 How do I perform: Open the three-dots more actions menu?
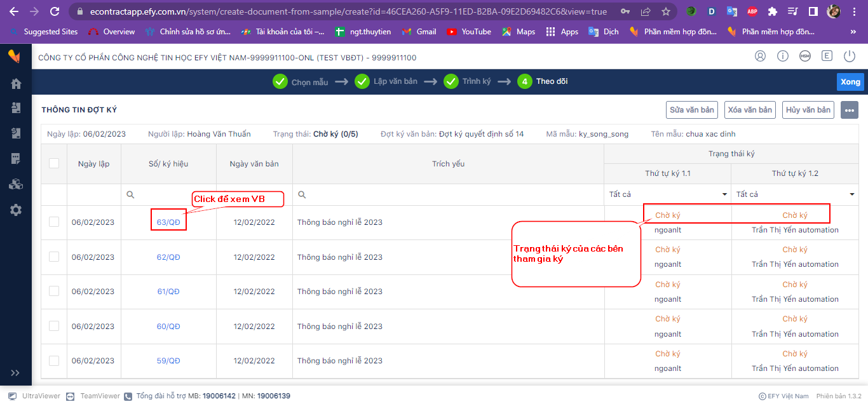(850, 110)
